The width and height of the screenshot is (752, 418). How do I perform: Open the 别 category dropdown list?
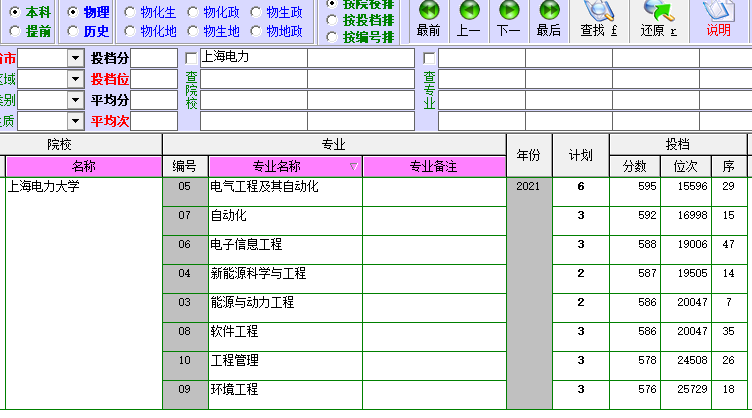tap(75, 100)
